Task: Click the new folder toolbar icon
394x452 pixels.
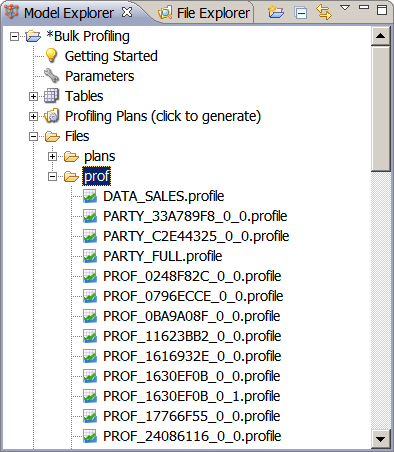Action: pos(276,12)
